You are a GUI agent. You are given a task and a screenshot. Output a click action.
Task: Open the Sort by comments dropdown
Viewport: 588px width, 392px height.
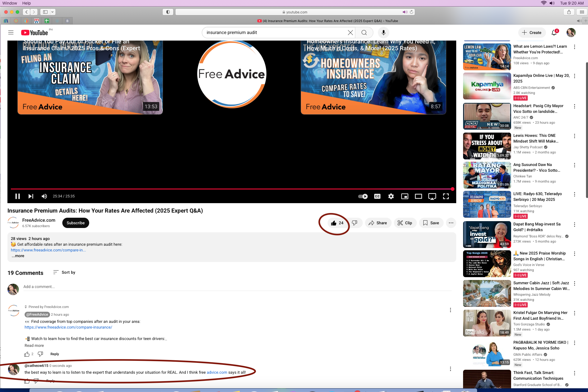pyautogui.click(x=64, y=272)
